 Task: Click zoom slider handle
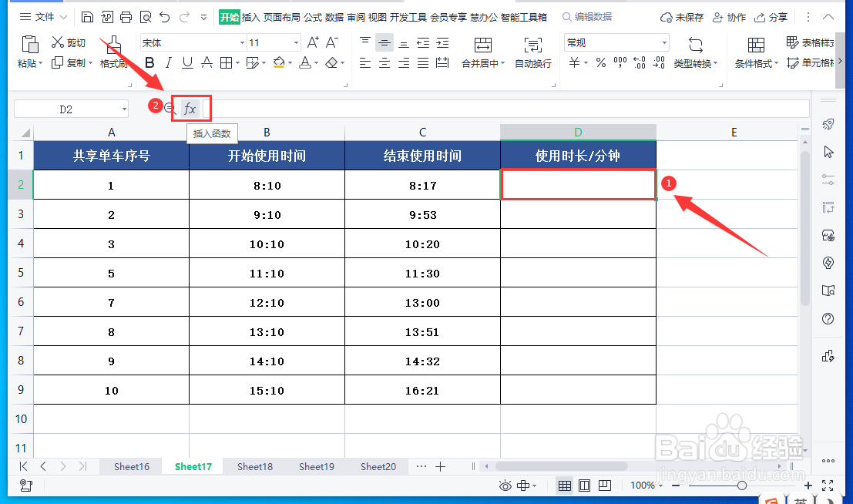[x=741, y=486]
